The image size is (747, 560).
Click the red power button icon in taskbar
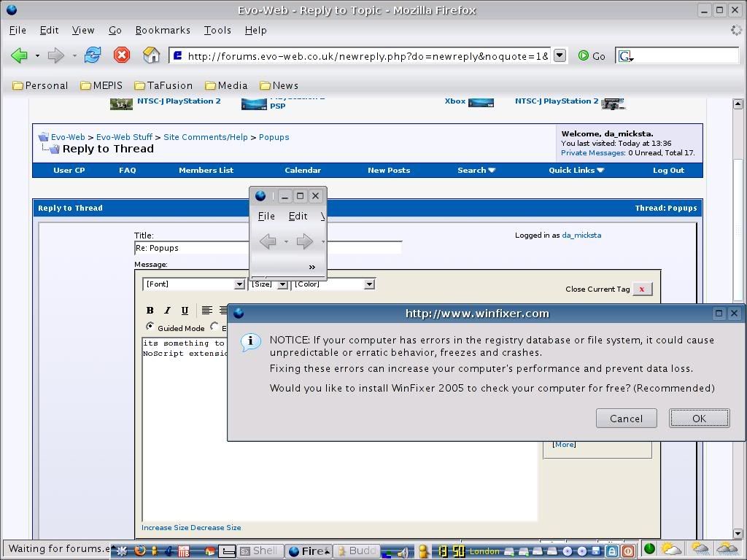click(628, 551)
